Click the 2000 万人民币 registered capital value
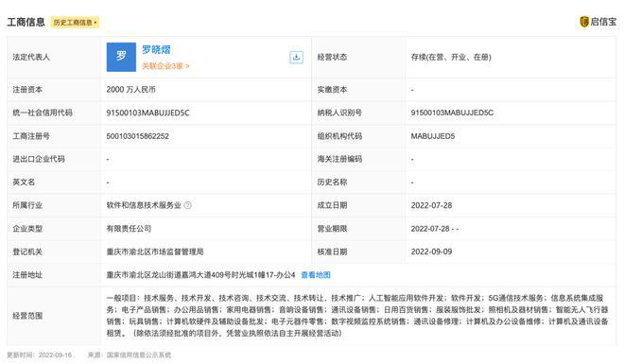The image size is (624, 364). [x=130, y=90]
